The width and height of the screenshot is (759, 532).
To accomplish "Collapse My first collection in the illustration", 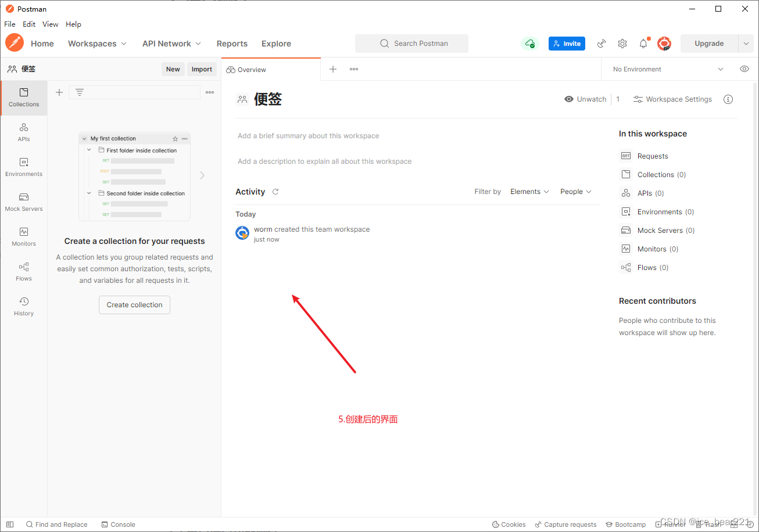I will click(85, 139).
